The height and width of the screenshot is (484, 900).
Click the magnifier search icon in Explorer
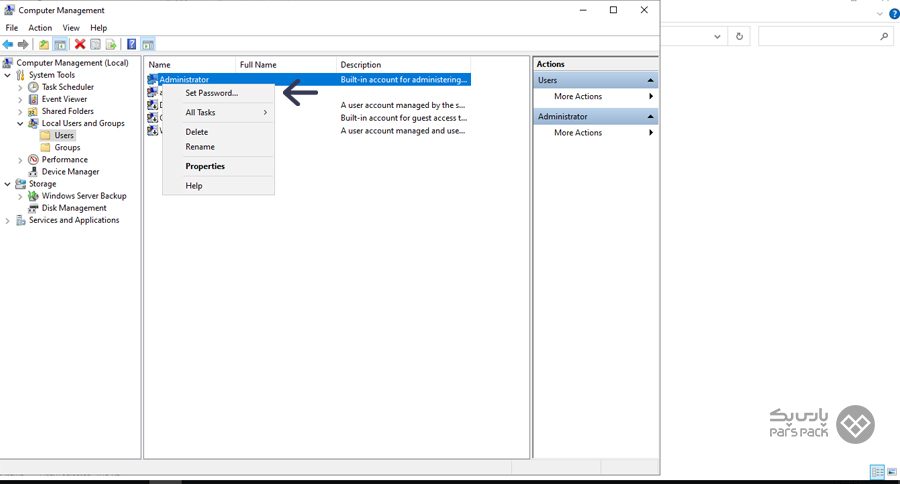(x=884, y=36)
